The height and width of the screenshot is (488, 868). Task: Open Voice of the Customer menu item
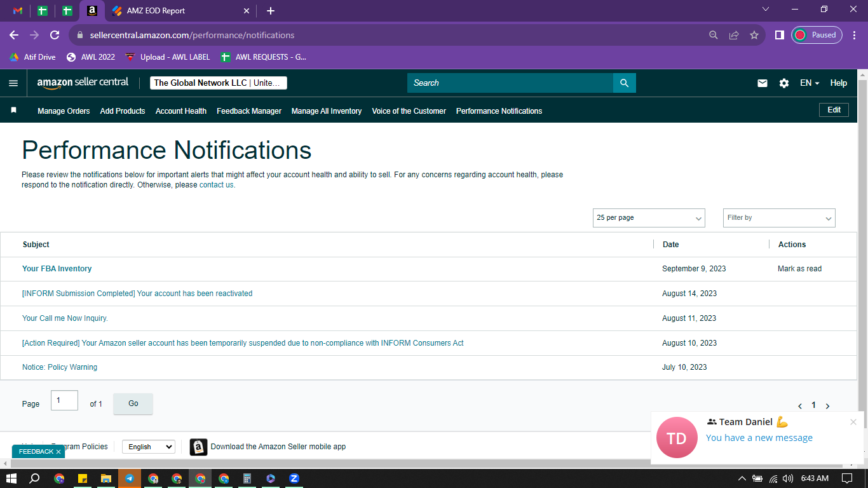tap(409, 111)
